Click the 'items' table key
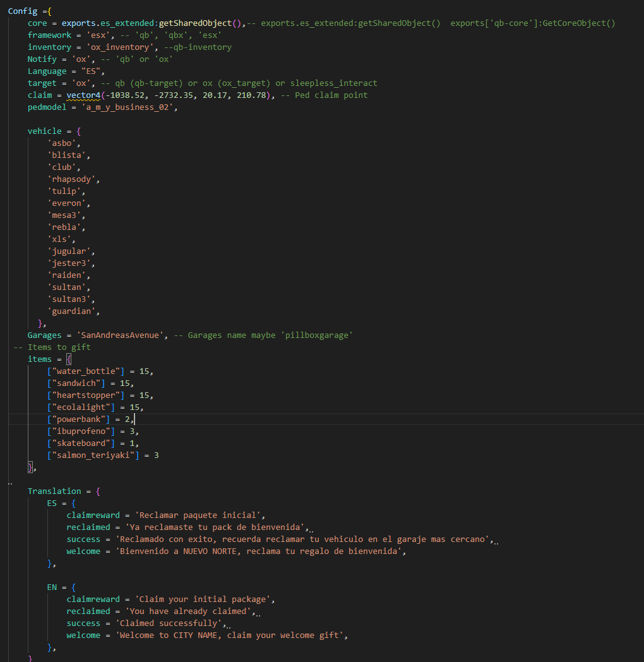Viewport: 644px width, 662px height. pos(39,359)
